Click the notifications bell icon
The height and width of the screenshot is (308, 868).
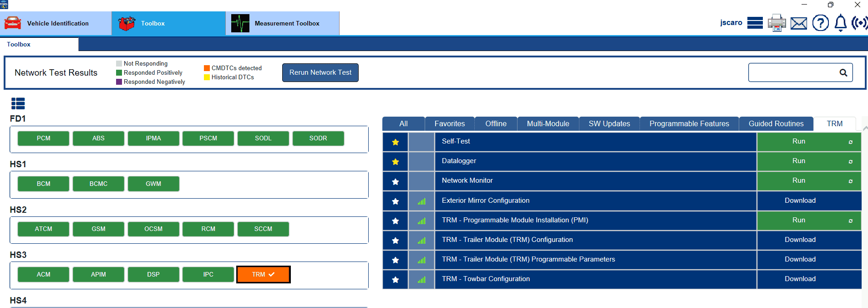840,23
